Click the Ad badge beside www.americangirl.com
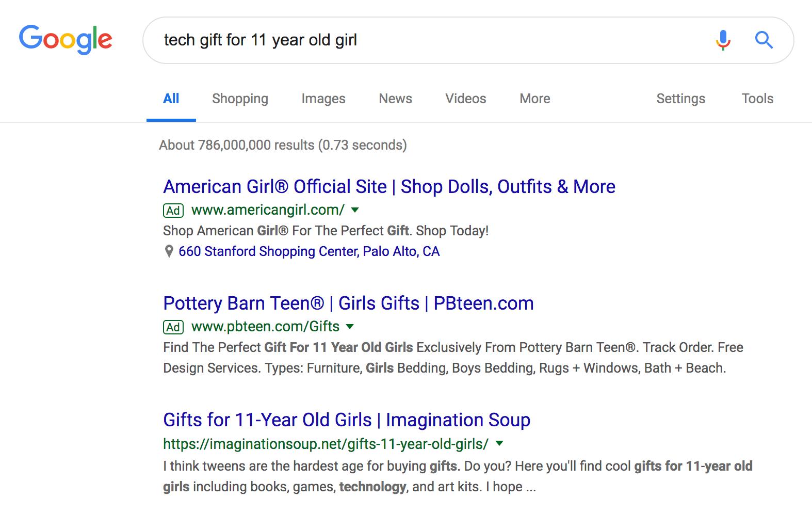Image resolution: width=812 pixels, height=514 pixels. point(173,211)
